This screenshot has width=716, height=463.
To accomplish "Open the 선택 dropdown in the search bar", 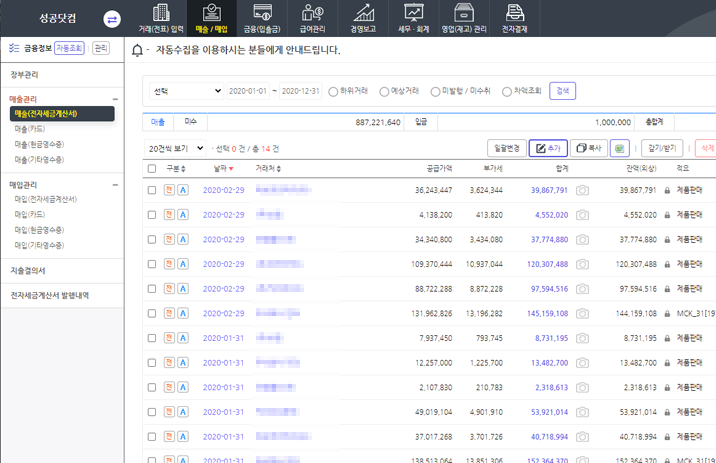I will pos(187,91).
